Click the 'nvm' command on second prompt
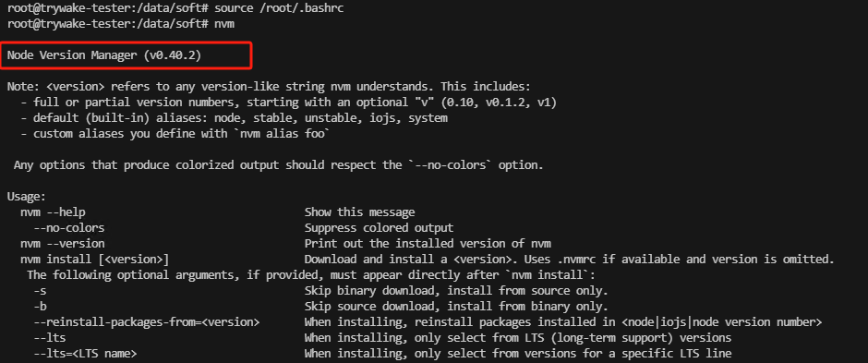The height and width of the screenshot is (363, 868). 223,24
